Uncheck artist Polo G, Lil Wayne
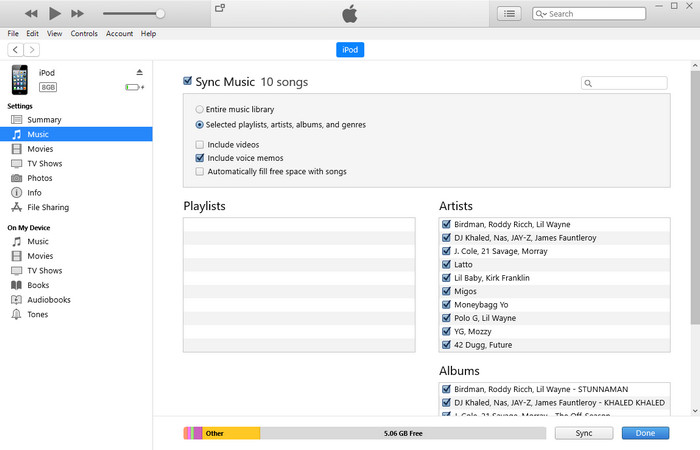The width and height of the screenshot is (700, 450). click(446, 318)
